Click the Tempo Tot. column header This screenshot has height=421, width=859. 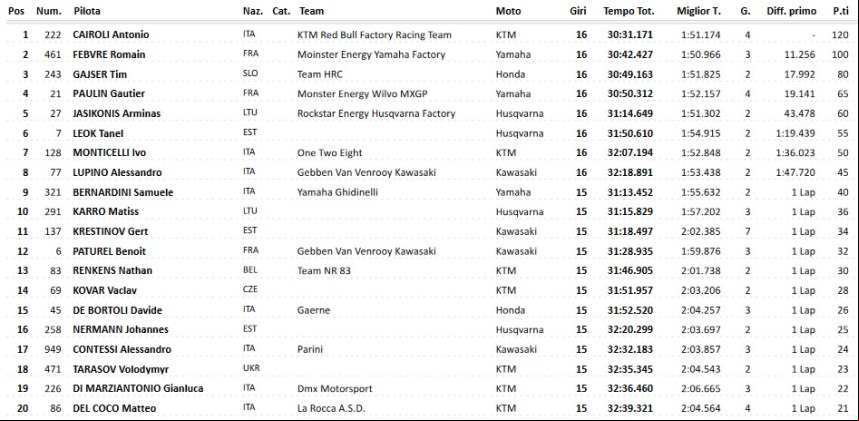coord(629,11)
